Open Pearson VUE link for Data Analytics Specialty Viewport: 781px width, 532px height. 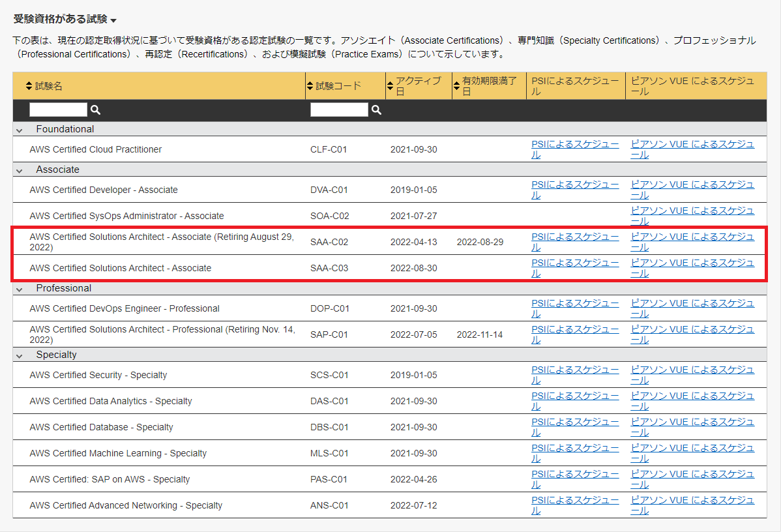pyautogui.click(x=692, y=401)
